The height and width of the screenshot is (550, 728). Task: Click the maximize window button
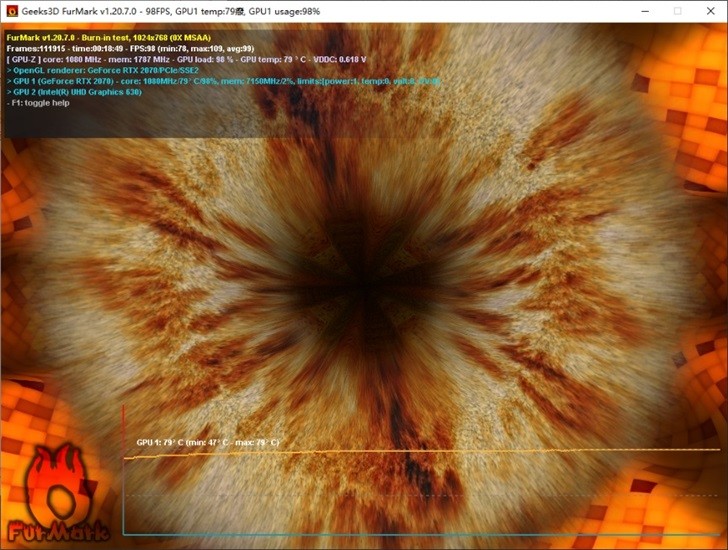[677, 11]
